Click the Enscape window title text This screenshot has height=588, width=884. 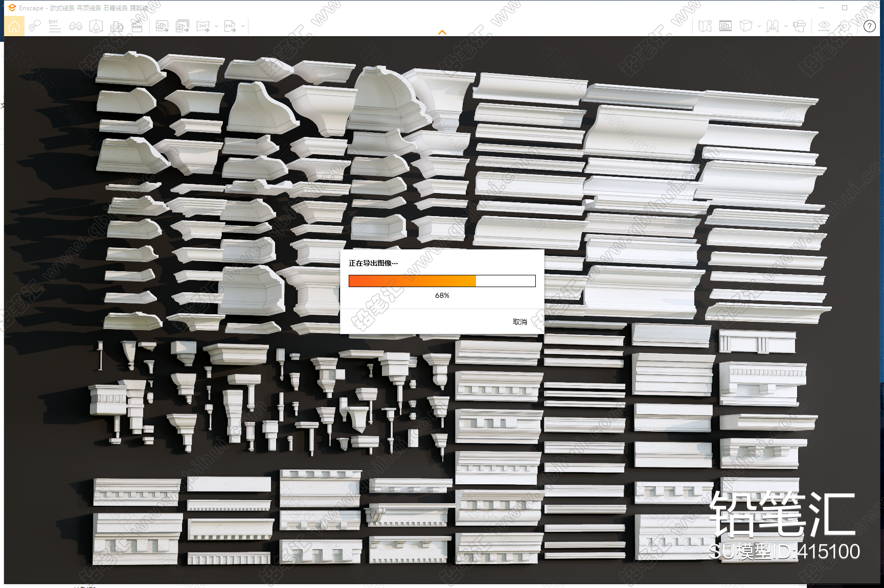[84, 8]
